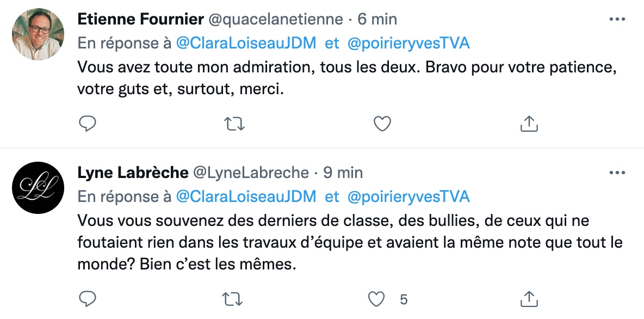Open more options for Lyne Labrèche's tweet
This screenshot has height=319, width=644.
(617, 173)
